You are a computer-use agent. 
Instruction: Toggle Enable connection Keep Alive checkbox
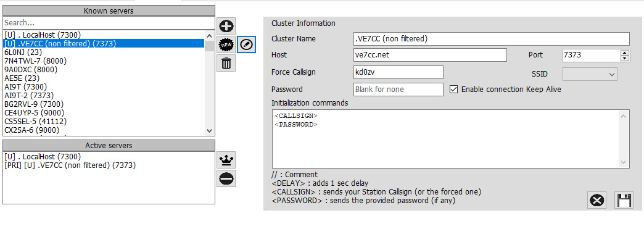[453, 90]
